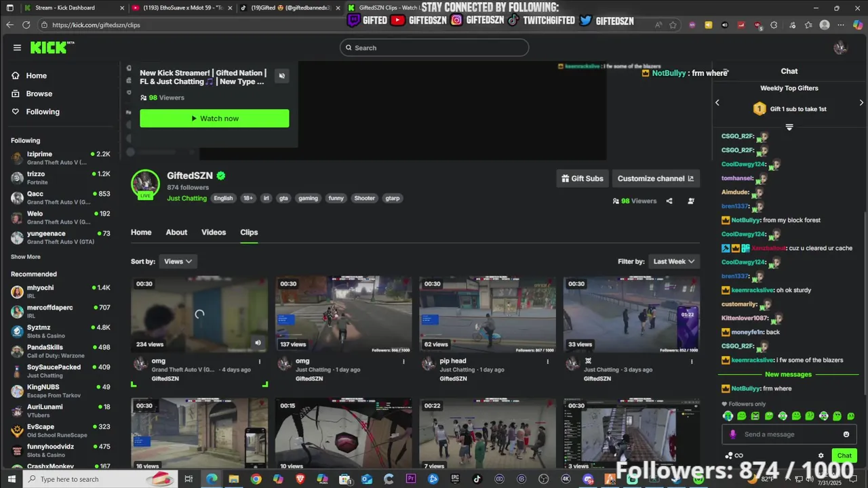868x488 pixels.
Task: Focus the Send a message field
Action: [x=789, y=434]
